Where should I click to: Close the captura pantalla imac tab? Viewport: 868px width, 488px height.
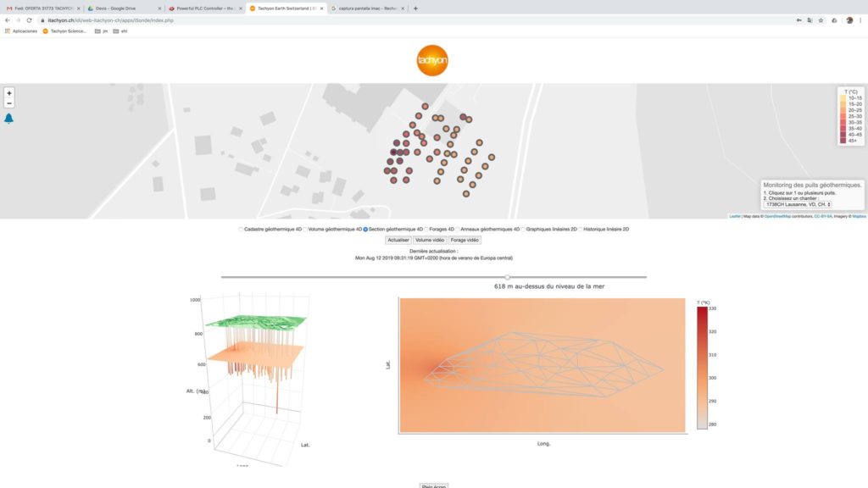(403, 8)
